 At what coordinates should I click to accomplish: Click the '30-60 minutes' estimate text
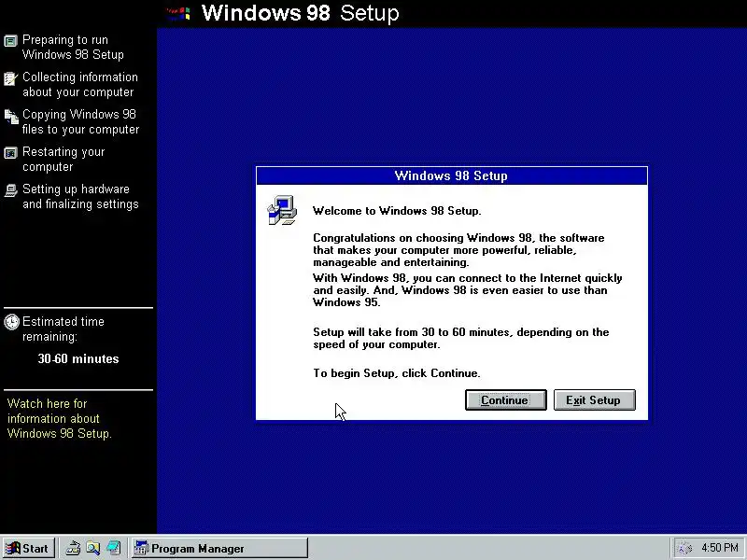coord(78,358)
